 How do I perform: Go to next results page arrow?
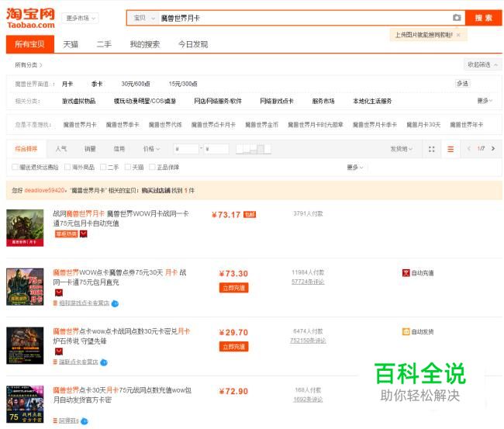(493, 149)
